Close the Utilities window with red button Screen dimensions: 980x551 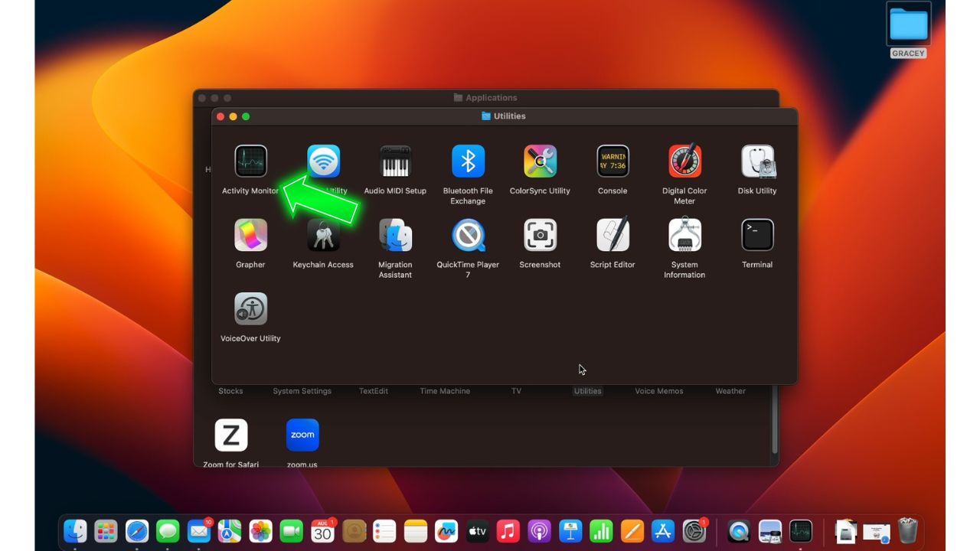click(x=220, y=116)
